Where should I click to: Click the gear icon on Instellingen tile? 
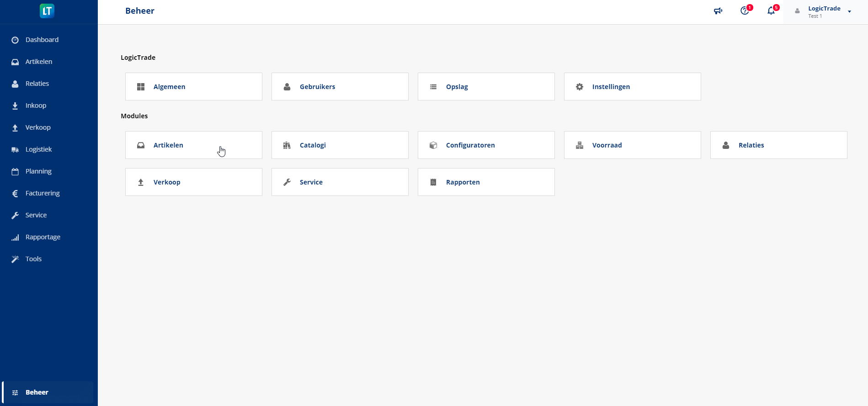tap(580, 87)
